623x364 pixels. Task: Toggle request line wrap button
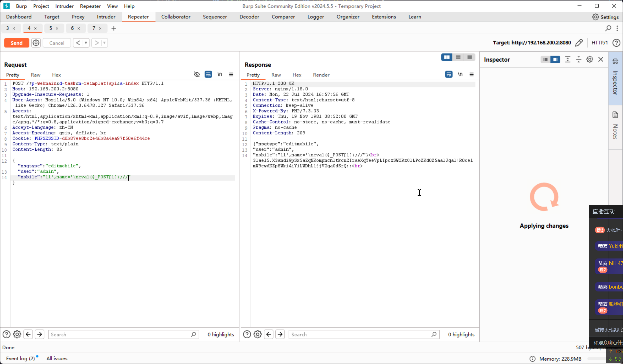tap(208, 74)
